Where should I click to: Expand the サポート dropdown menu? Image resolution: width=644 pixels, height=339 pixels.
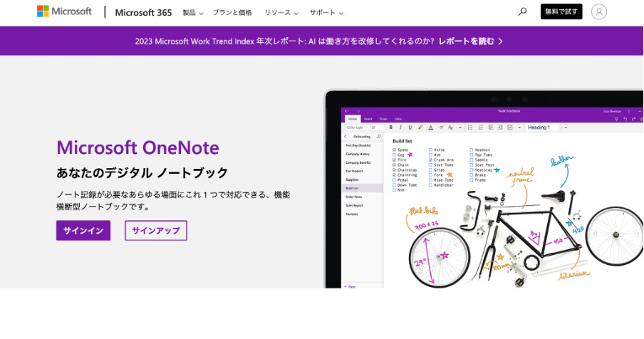coord(326,13)
